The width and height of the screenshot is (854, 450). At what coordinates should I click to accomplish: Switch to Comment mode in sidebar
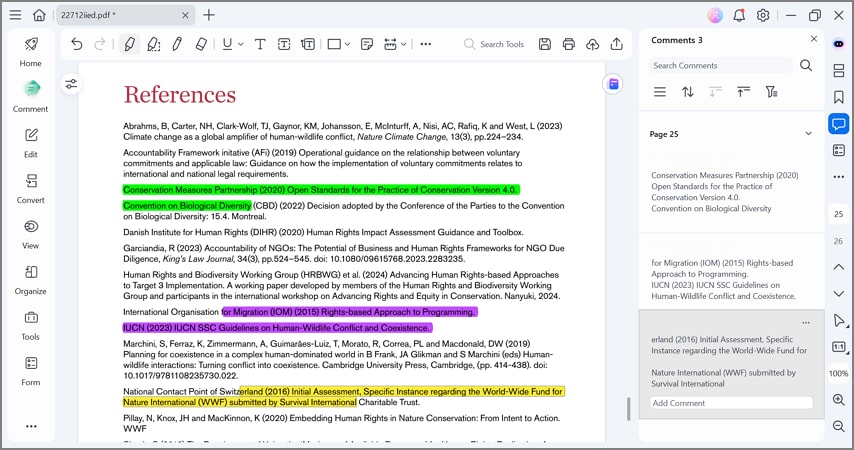click(x=30, y=97)
